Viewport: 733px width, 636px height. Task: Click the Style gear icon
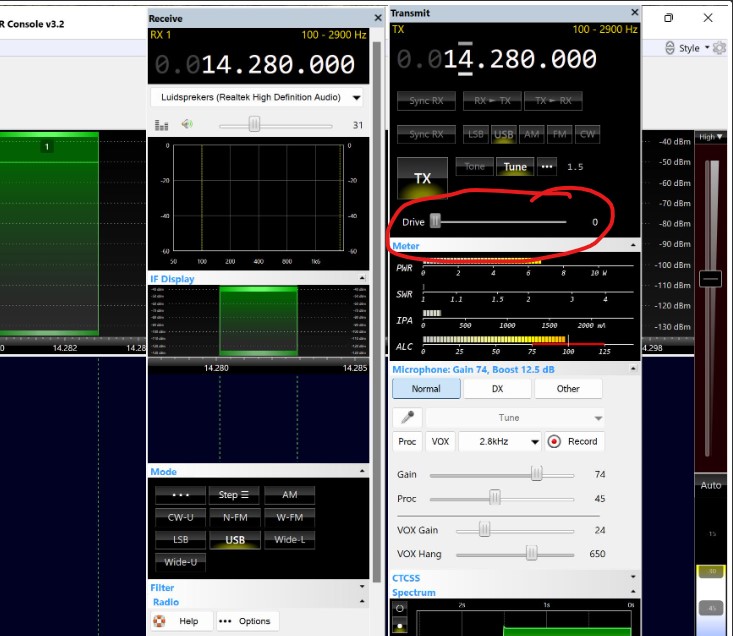point(720,48)
